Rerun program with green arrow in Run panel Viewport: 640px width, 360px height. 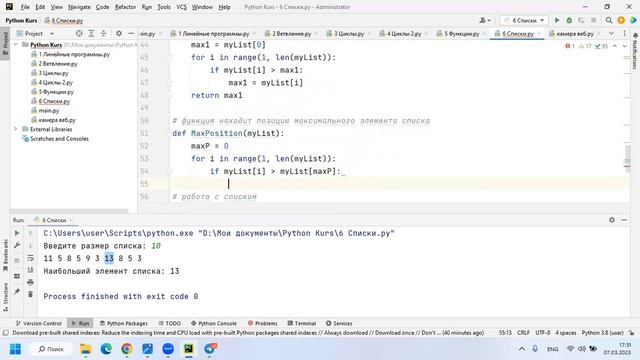[17, 233]
